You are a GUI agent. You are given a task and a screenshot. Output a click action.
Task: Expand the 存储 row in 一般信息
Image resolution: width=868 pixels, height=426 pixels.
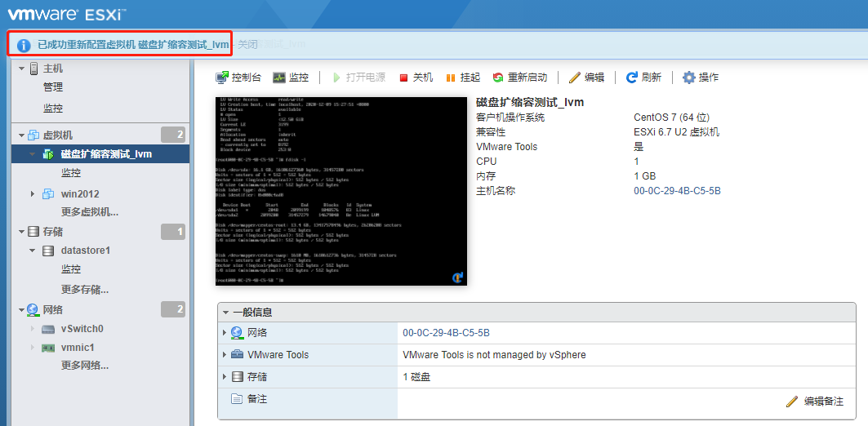[225, 377]
